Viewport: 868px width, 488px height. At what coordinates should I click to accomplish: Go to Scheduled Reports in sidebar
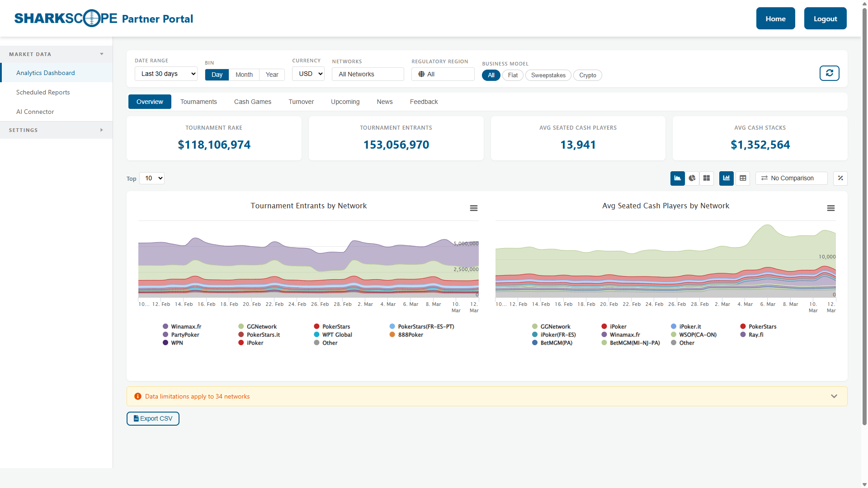[x=56, y=92]
